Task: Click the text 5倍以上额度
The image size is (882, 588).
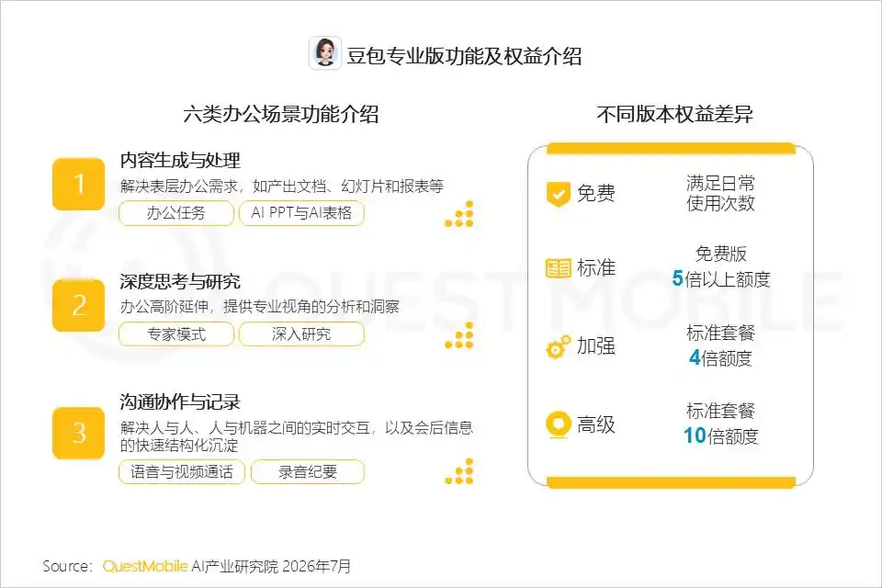Action: coord(721,279)
